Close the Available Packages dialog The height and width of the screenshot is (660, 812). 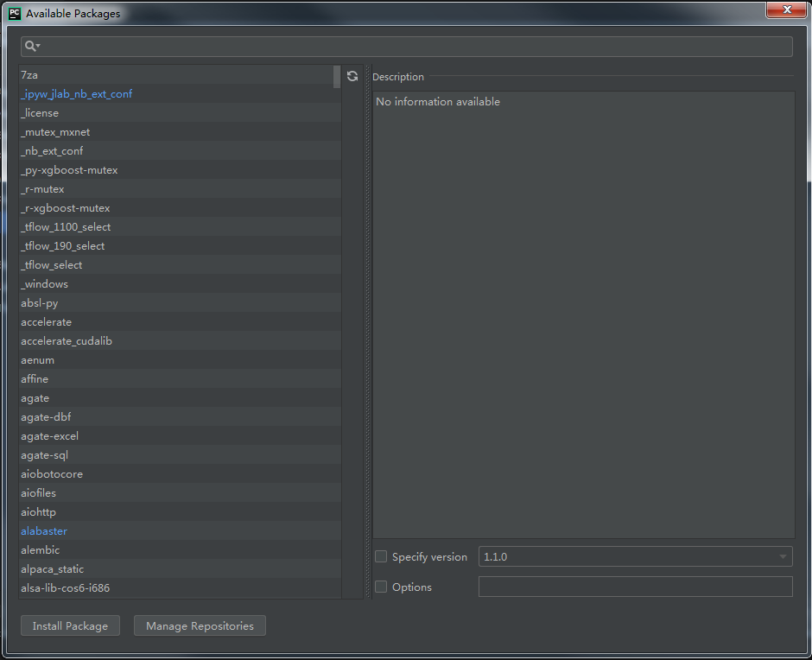(787, 10)
